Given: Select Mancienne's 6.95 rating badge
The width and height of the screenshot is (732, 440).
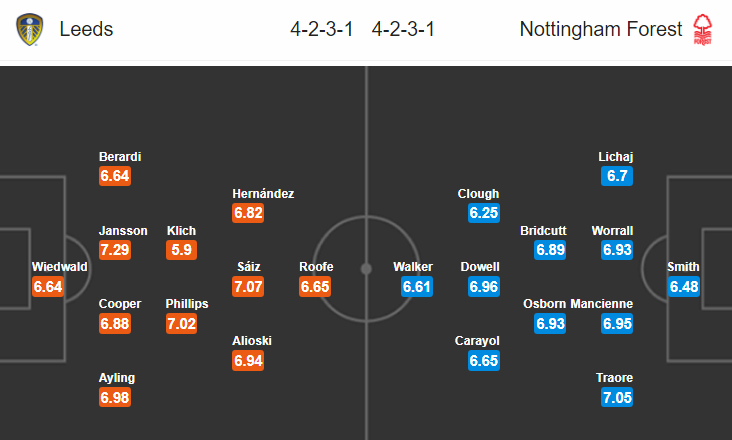Looking at the screenshot, I should pos(617,323).
